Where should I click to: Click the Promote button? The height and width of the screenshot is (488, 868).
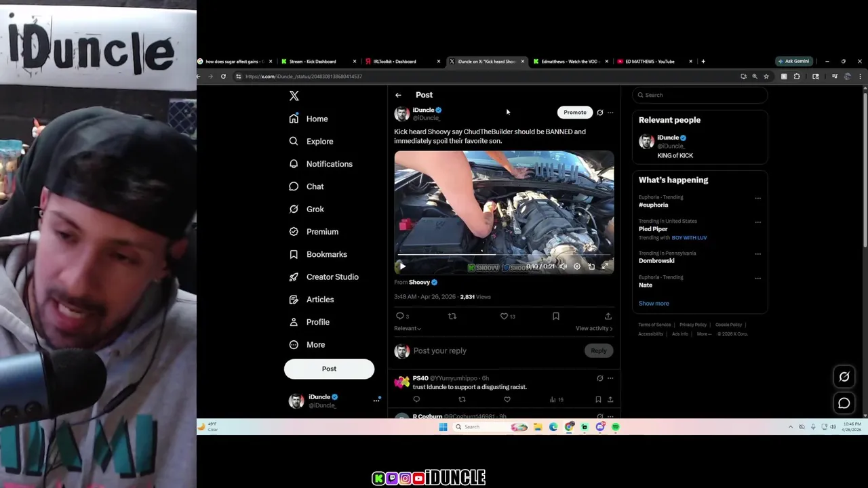pyautogui.click(x=574, y=113)
